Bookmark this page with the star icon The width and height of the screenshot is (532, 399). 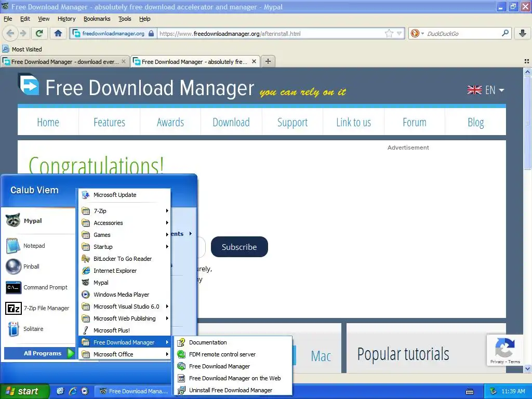389,33
